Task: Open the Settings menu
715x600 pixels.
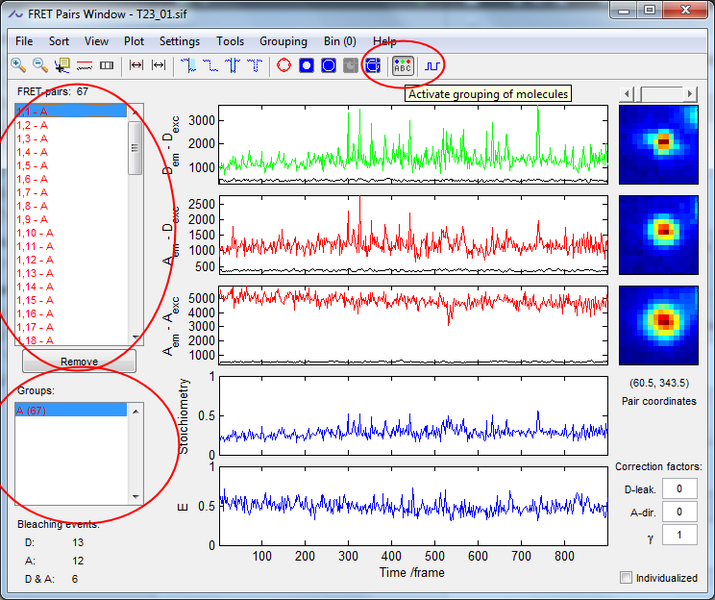Action: click(179, 41)
